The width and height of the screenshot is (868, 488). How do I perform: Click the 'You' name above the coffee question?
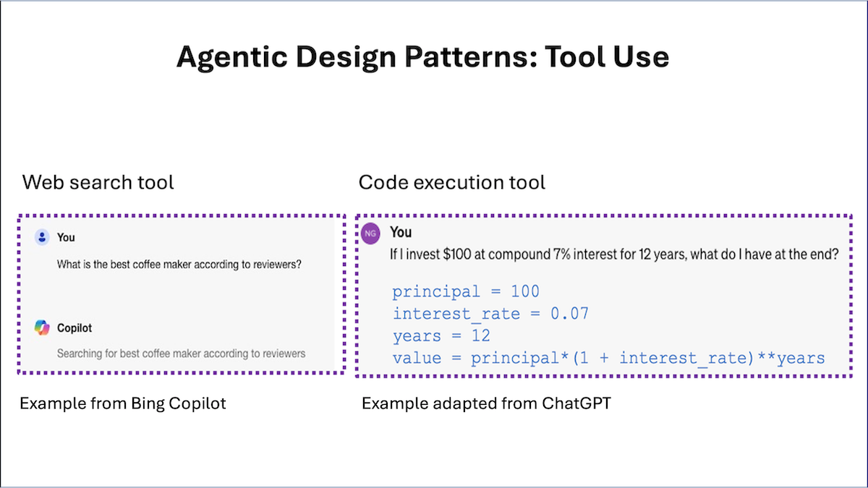[x=66, y=237]
